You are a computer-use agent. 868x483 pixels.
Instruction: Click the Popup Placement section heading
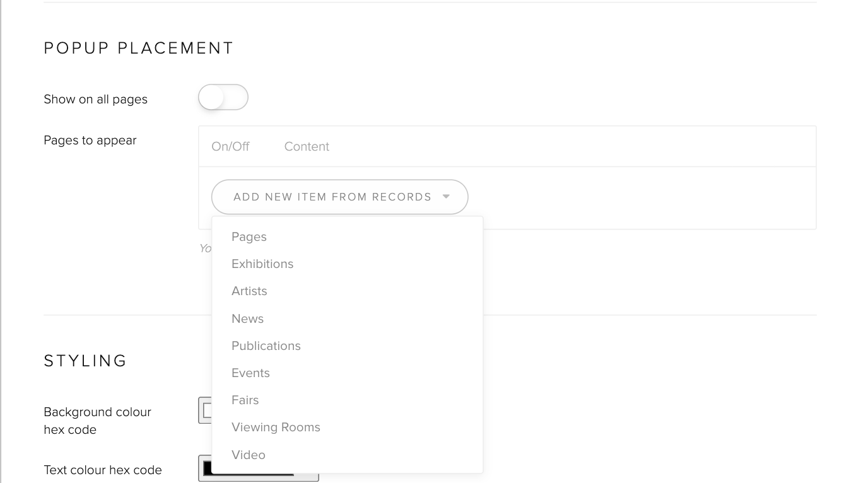click(x=139, y=48)
